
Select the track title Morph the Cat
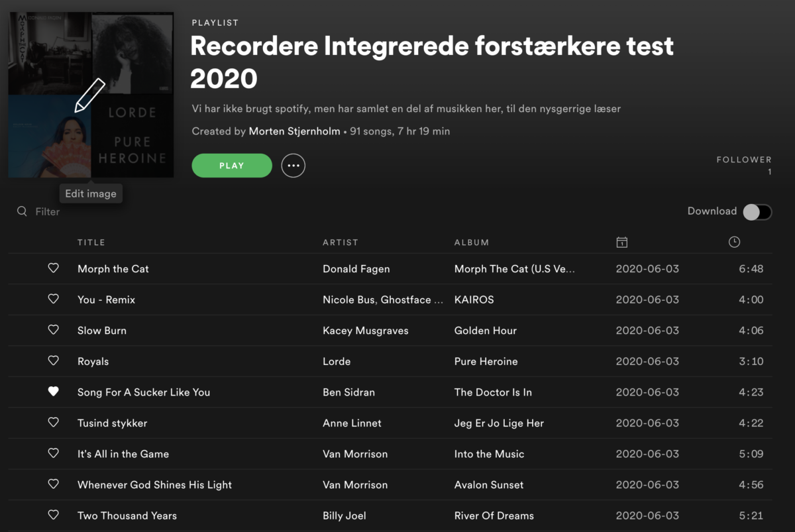pos(113,269)
